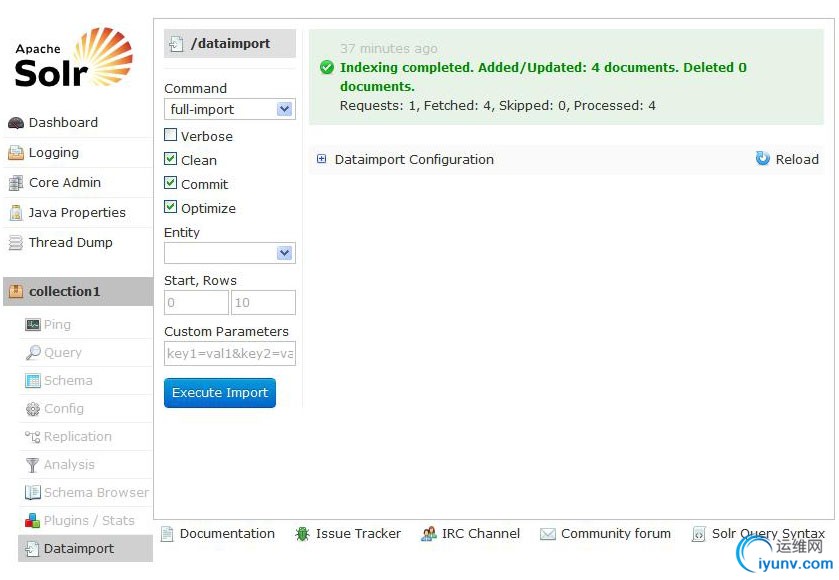Image resolution: width=839 pixels, height=580 pixels.
Task: Enable the Verbose checkbox
Action: [x=170, y=135]
